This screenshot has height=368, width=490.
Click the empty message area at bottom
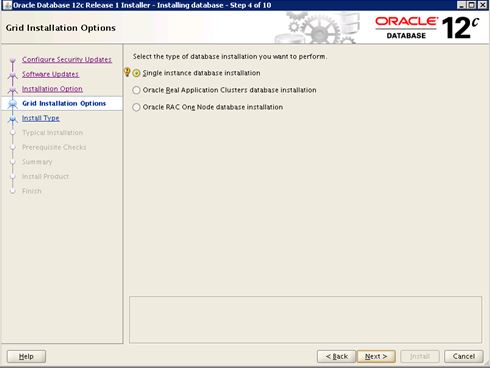point(305,320)
